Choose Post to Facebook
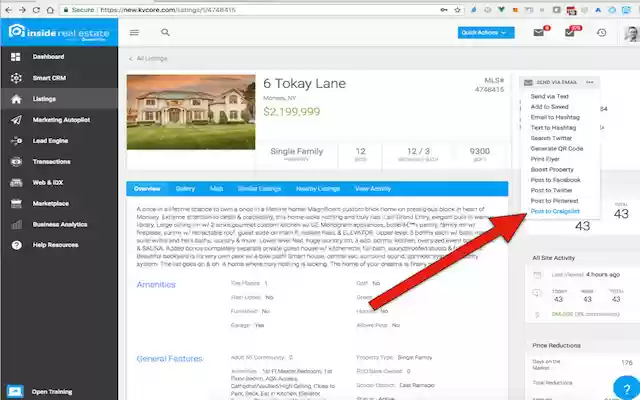Viewport: 640px width, 400px height. [556, 180]
